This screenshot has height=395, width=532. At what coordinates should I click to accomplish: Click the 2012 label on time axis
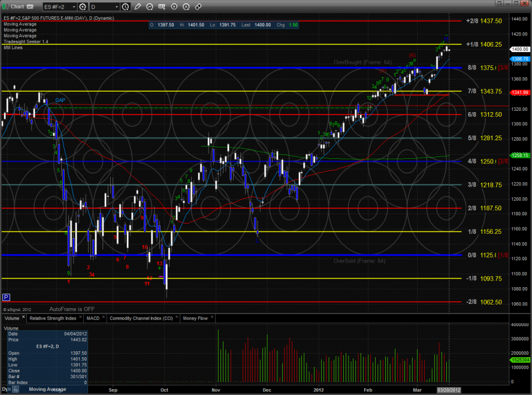click(x=319, y=390)
